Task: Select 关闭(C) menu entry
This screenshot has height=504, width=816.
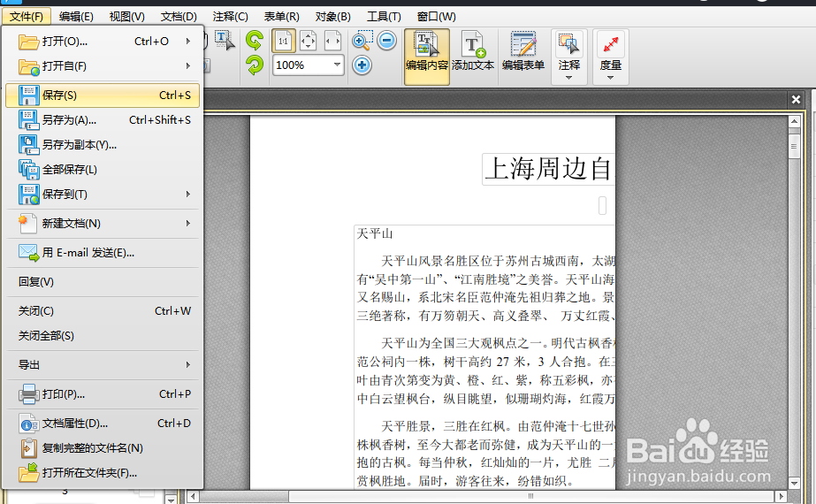Action: (103, 311)
